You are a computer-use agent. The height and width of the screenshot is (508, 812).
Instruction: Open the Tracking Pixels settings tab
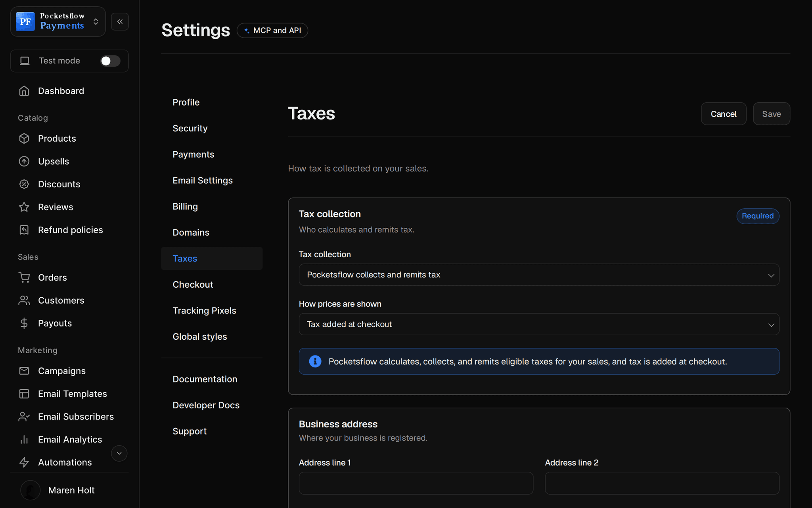212,310
